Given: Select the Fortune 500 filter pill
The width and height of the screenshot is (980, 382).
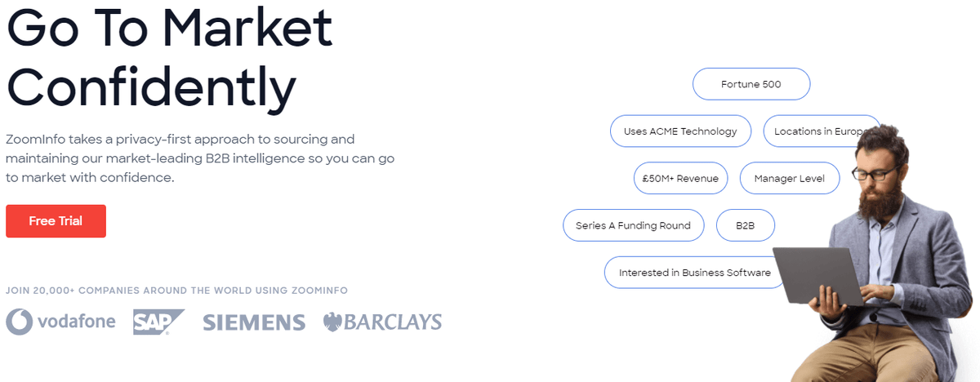Looking at the screenshot, I should click(751, 84).
